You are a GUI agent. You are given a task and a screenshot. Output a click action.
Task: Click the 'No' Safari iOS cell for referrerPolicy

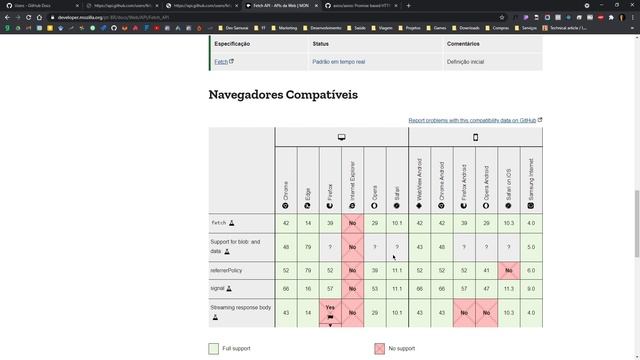coord(509,271)
